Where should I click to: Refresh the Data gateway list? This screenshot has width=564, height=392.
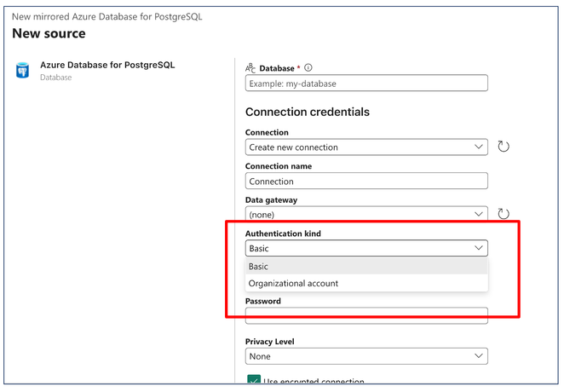[x=504, y=214]
